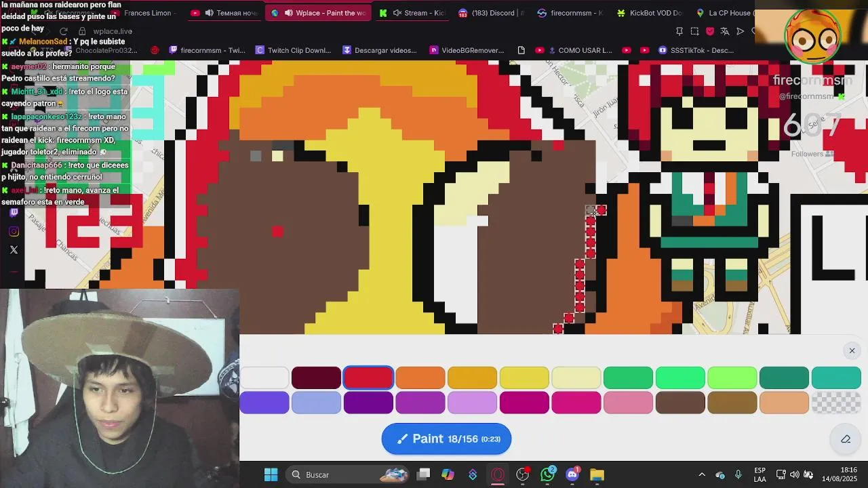The height and width of the screenshot is (488, 868).
Task: Expand the hidden system tray icons
Action: (702, 474)
